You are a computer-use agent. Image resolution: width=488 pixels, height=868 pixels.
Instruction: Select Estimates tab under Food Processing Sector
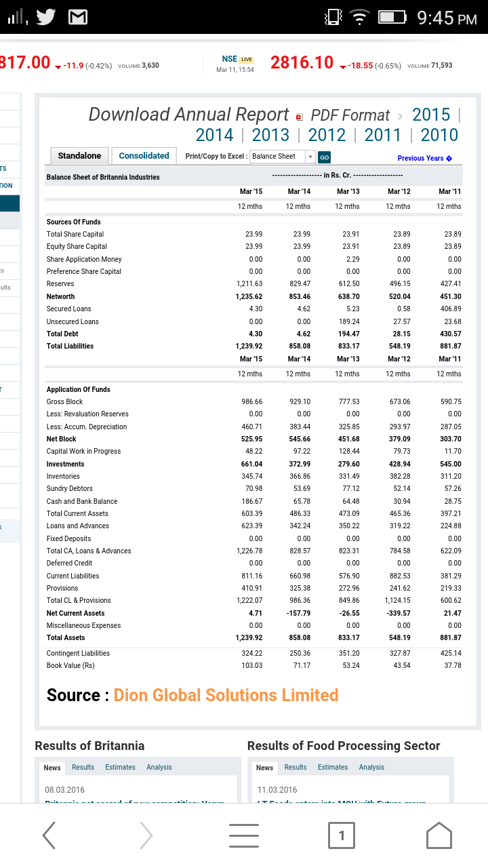(333, 768)
